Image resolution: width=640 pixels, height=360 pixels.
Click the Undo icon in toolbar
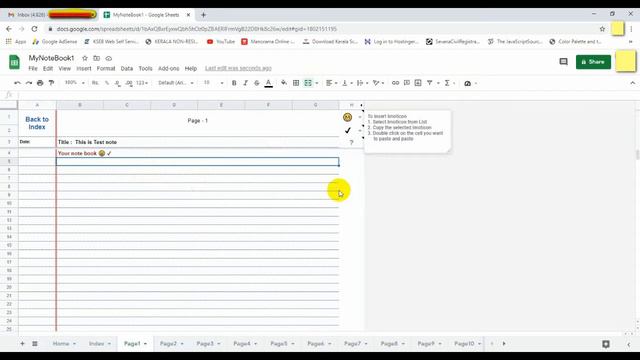click(x=17, y=83)
